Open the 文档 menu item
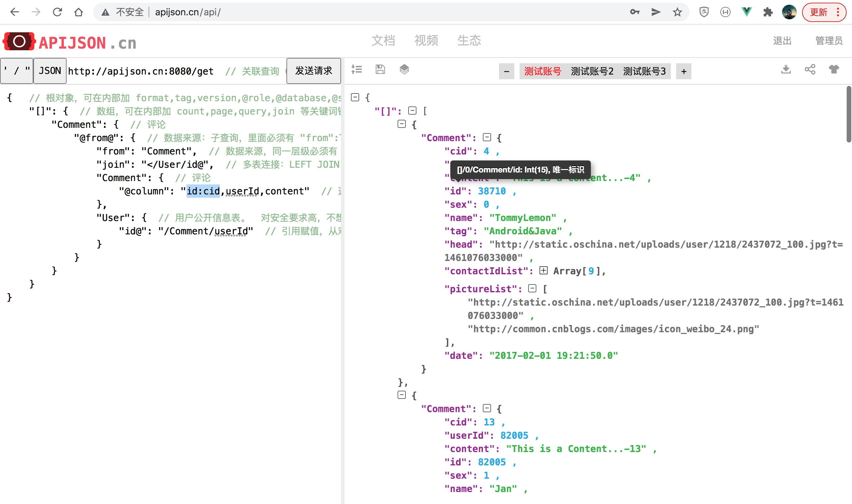Viewport: 852px width, 504px height. pyautogui.click(x=383, y=41)
